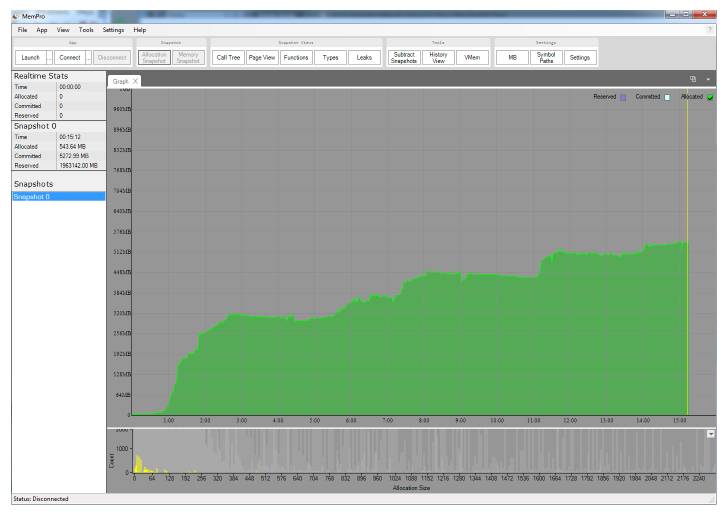Take an Allocation Snapshot
This screenshot has height=514, width=725.
tap(154, 58)
